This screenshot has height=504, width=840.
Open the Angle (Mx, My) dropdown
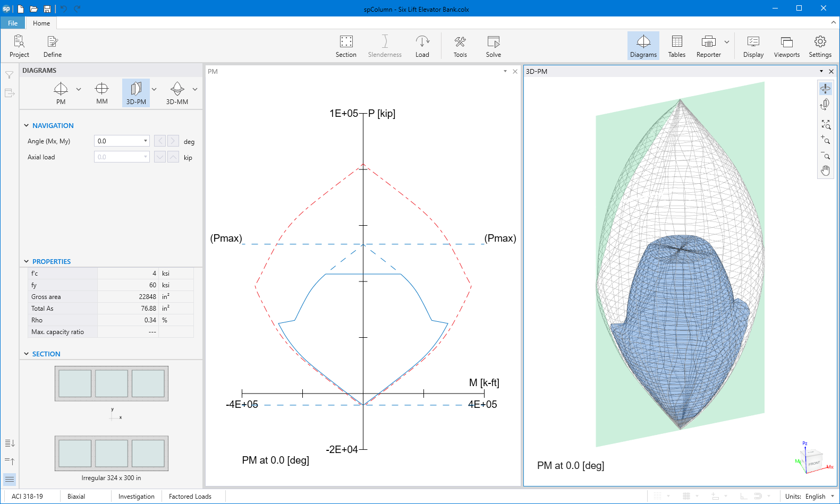145,141
